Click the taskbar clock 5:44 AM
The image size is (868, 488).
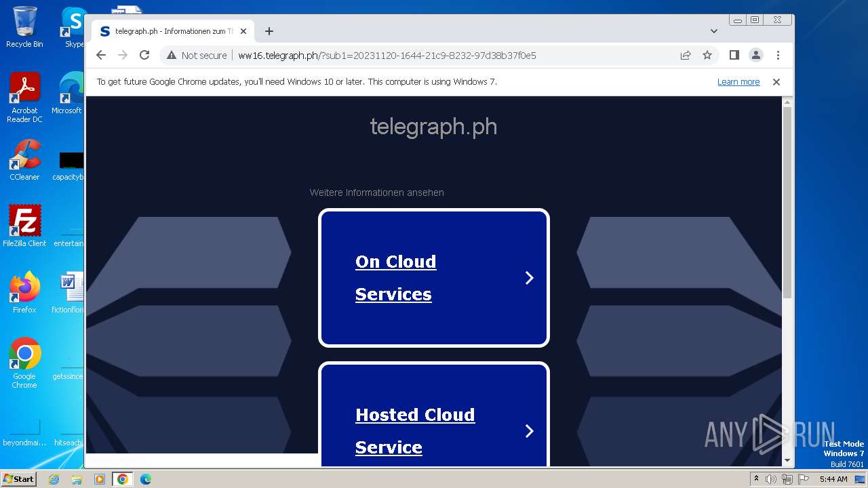tap(833, 479)
